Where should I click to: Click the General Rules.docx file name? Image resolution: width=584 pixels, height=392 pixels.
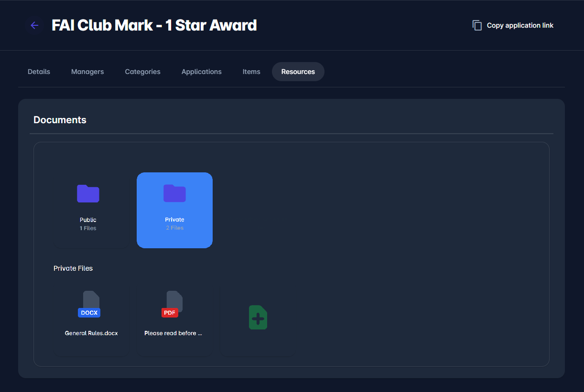[x=91, y=333]
